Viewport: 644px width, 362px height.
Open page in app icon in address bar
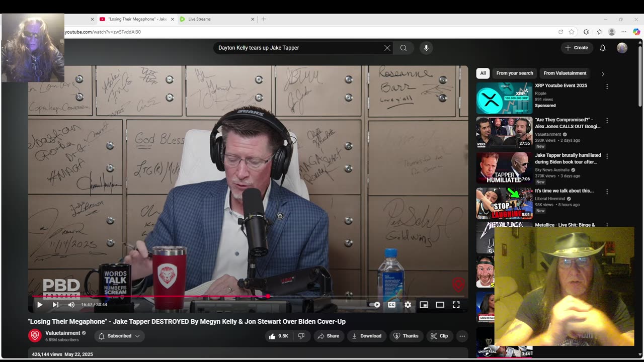[x=560, y=32]
